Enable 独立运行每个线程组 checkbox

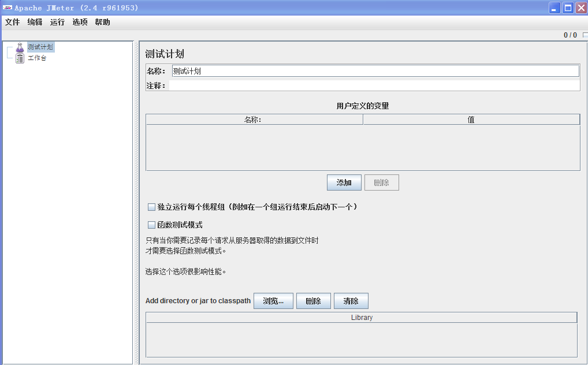click(151, 207)
